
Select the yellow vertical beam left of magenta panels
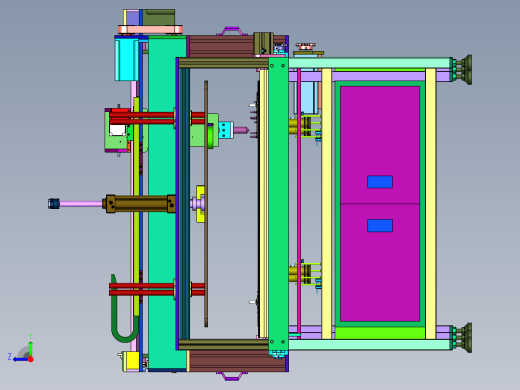[327, 204]
